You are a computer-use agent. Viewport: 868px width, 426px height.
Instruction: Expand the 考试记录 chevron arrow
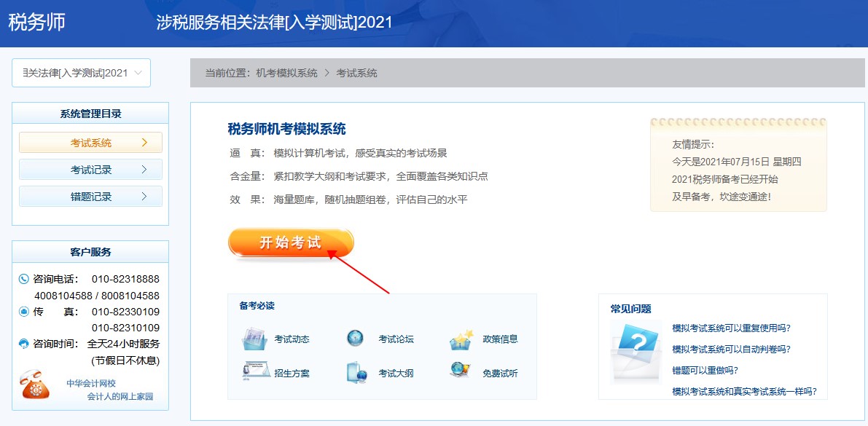[x=144, y=170]
